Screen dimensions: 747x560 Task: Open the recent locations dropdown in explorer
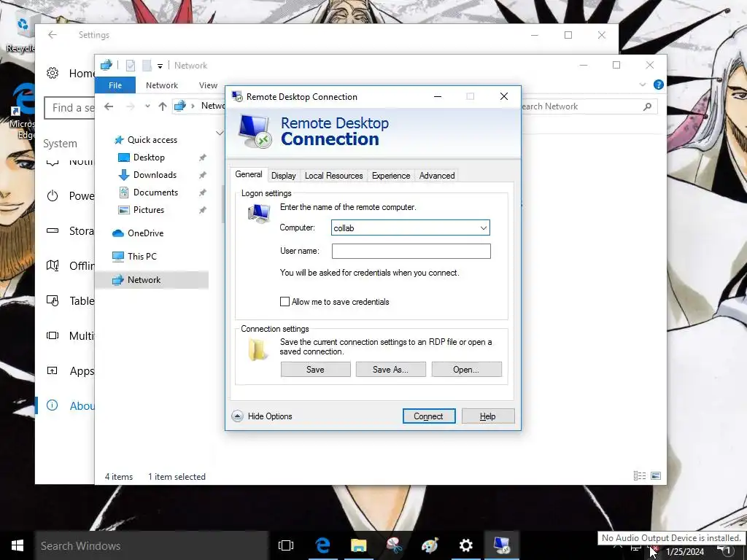147,106
